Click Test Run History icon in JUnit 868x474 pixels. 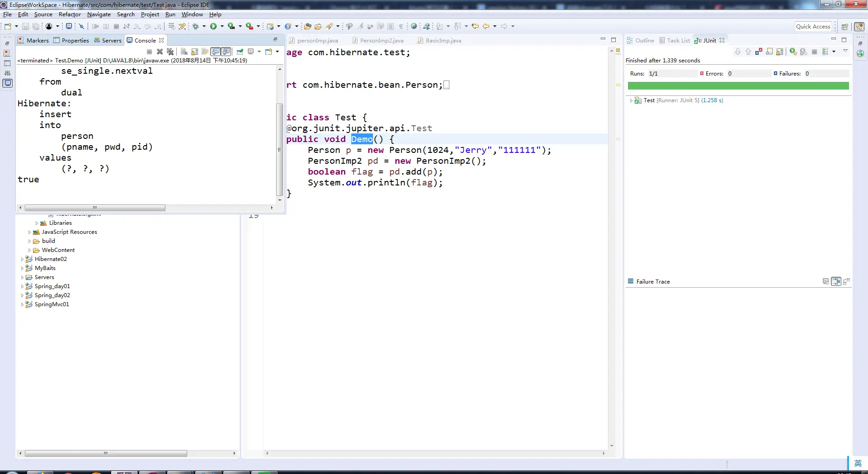[x=825, y=52]
